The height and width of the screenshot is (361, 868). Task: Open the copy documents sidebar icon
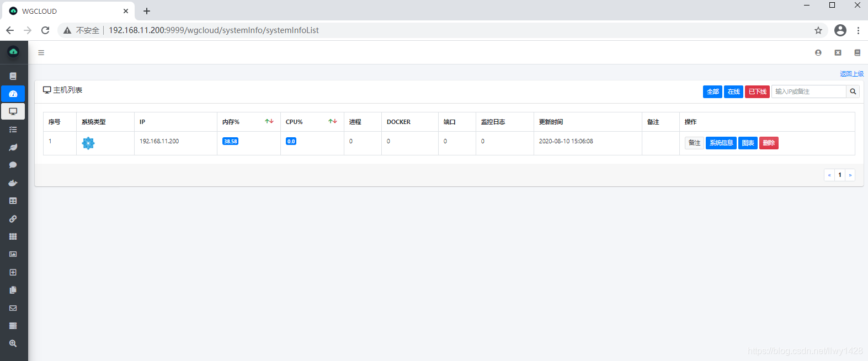[13, 290]
